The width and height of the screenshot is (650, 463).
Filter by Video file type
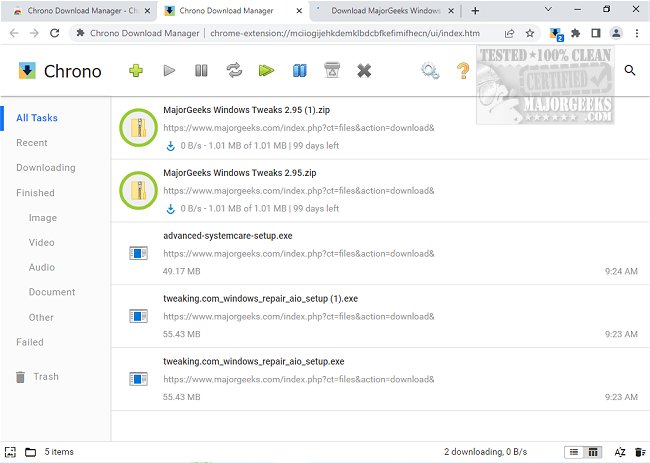coord(42,243)
